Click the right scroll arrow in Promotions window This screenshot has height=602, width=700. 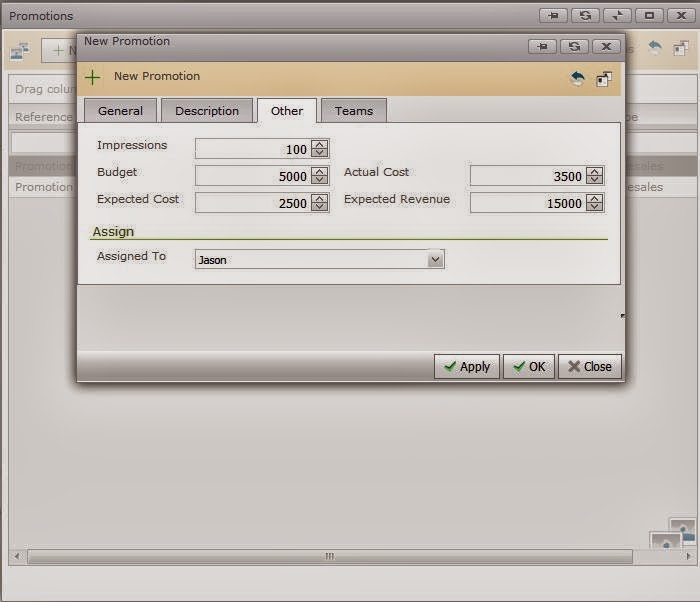[688, 556]
